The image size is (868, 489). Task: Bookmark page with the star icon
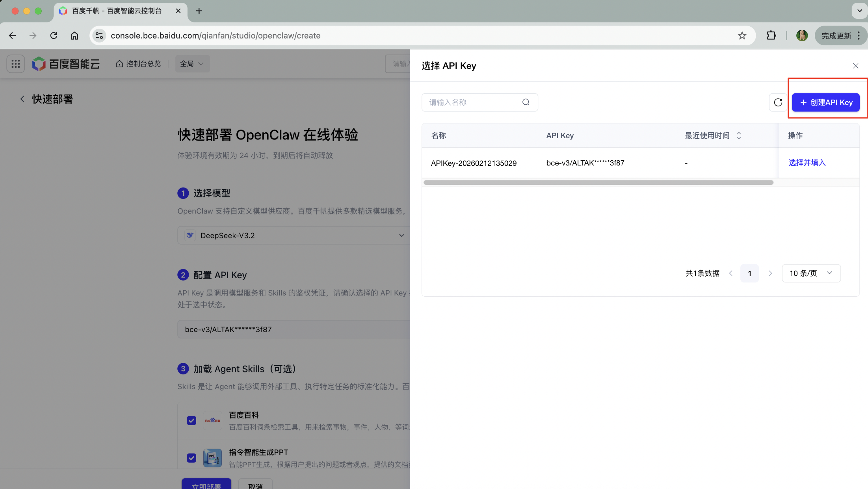(x=742, y=35)
